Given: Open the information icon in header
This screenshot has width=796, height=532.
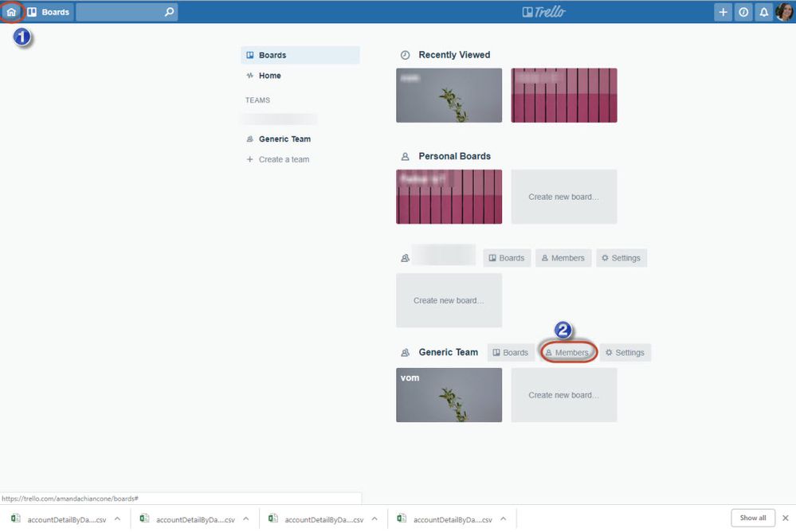Looking at the screenshot, I should pyautogui.click(x=743, y=12).
